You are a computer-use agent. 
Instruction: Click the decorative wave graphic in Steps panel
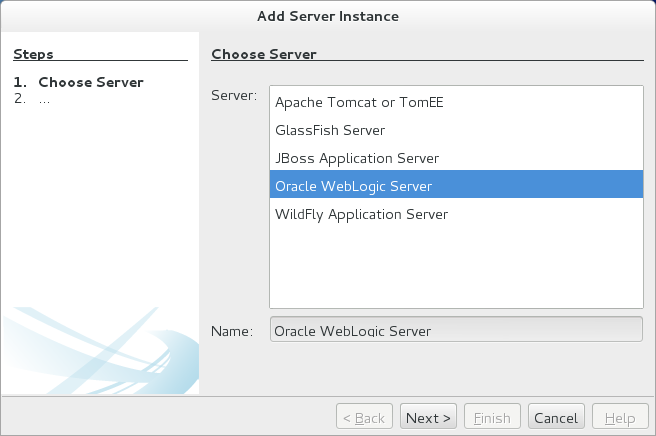100,350
